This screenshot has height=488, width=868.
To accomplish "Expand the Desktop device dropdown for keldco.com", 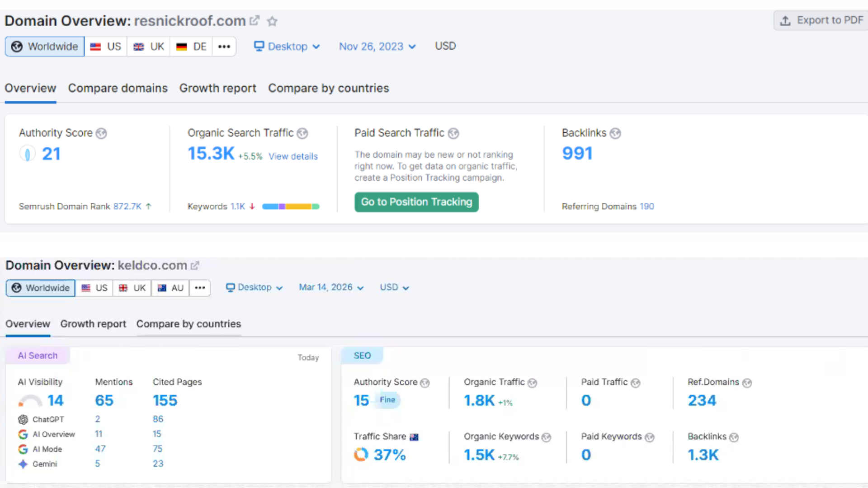I will [x=254, y=288].
